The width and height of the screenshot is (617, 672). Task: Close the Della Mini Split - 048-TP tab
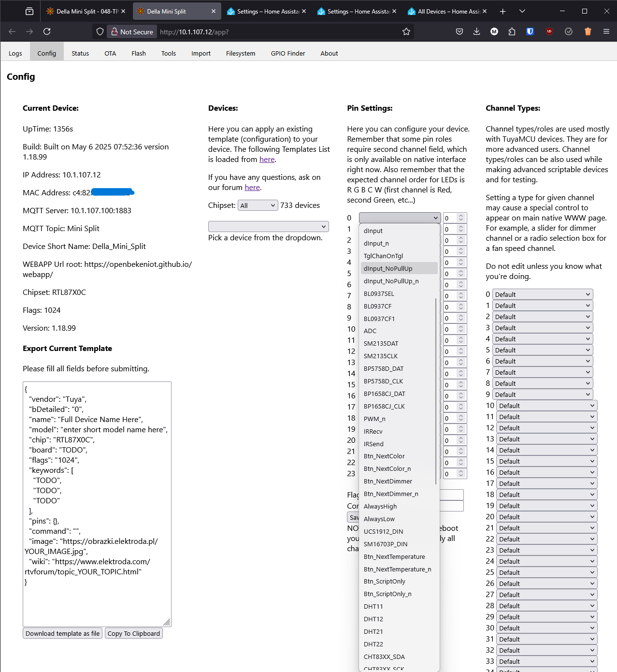[x=123, y=11]
